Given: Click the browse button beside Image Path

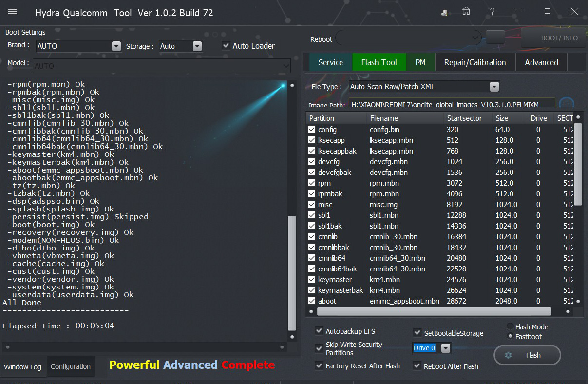Looking at the screenshot, I should (x=566, y=105).
